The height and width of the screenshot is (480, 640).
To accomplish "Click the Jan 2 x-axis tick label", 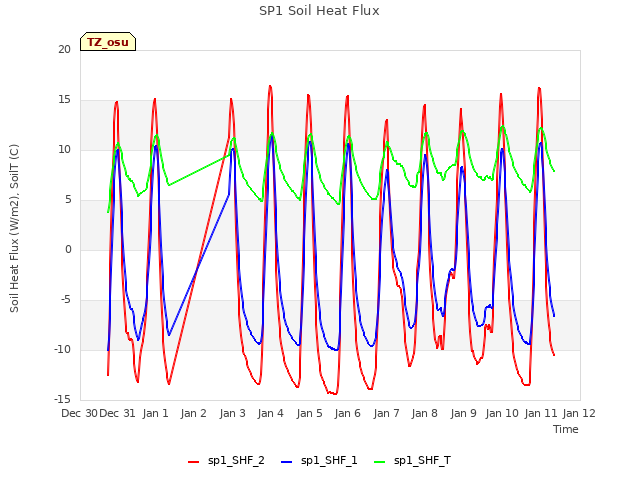I will 194,413.
